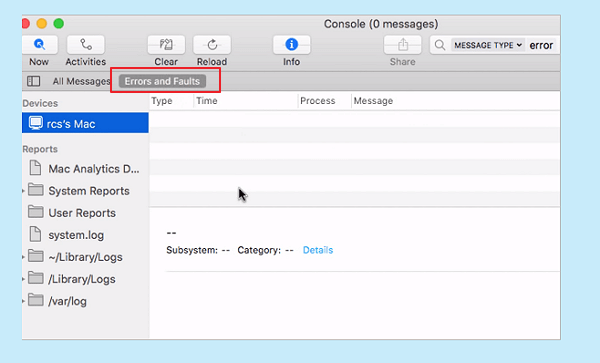This screenshot has height=363, width=600.
Task: Sort by the Process column header
Action: tap(324, 101)
